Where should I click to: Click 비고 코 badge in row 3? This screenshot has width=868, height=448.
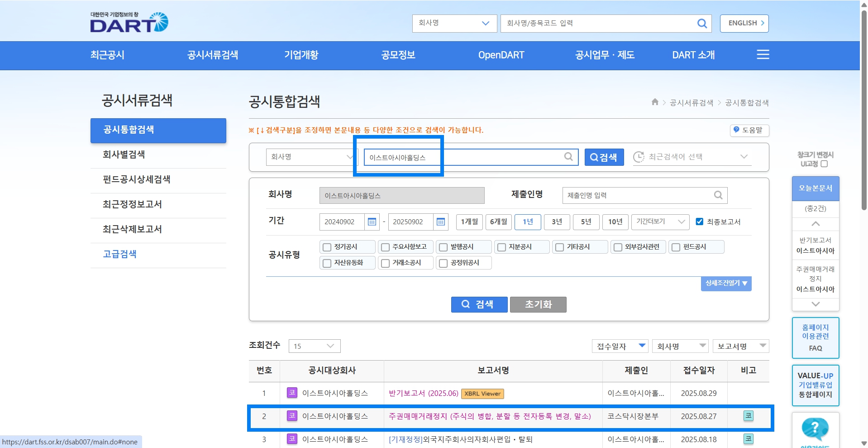(749, 439)
